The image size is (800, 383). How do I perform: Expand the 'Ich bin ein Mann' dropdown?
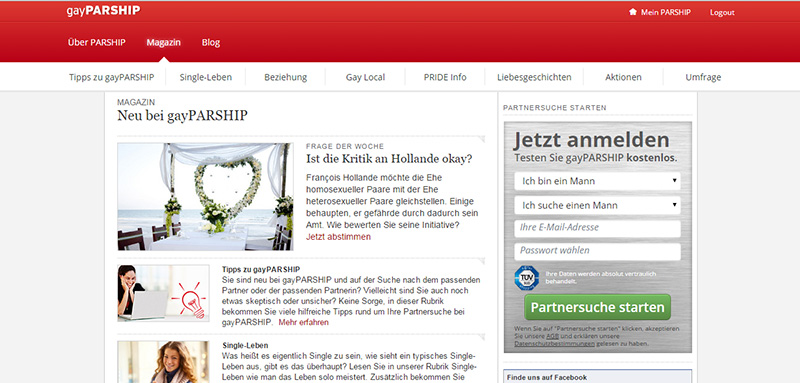click(597, 181)
